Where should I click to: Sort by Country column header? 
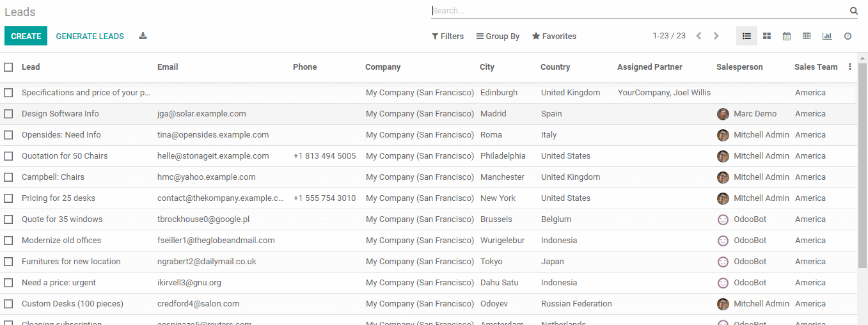(x=555, y=67)
